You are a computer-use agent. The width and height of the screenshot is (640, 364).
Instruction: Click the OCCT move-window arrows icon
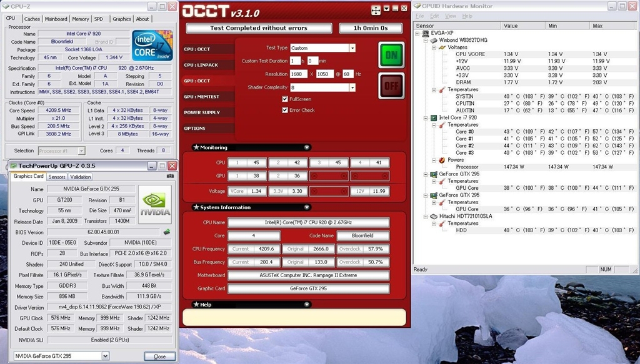(x=376, y=10)
